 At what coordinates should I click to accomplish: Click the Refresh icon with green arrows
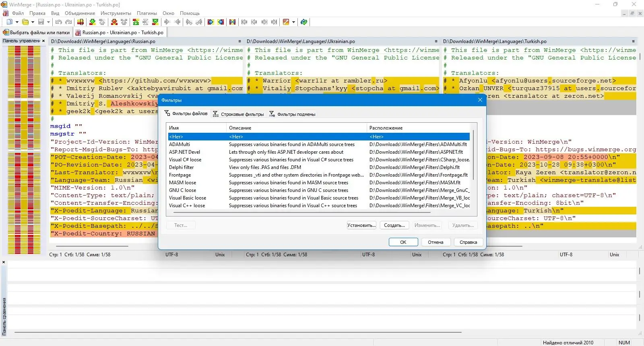click(304, 22)
